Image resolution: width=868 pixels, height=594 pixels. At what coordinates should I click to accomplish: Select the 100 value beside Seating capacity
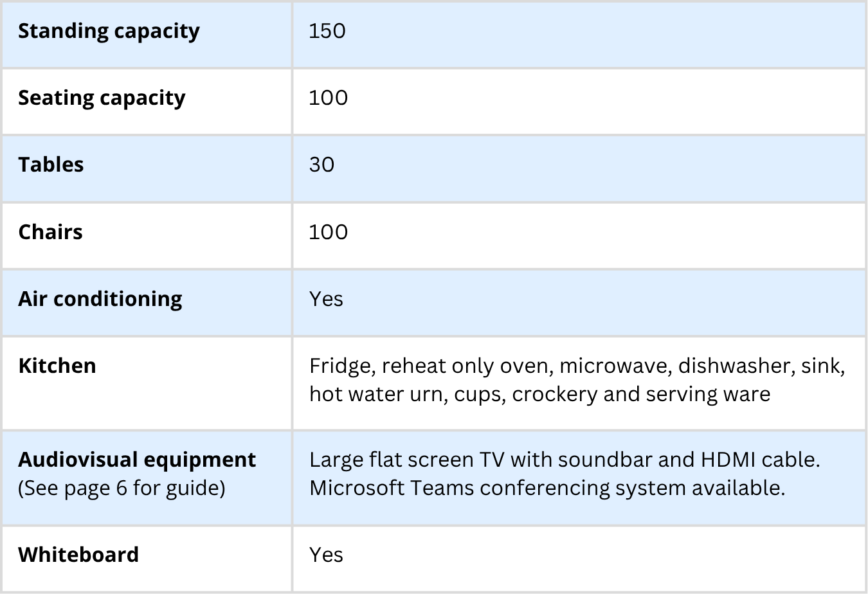tap(328, 98)
